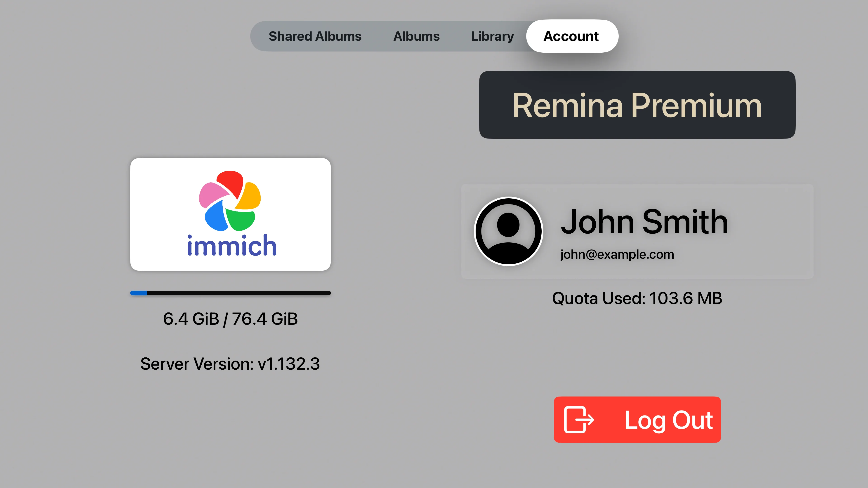Click the john@example.com email address

[x=617, y=255]
